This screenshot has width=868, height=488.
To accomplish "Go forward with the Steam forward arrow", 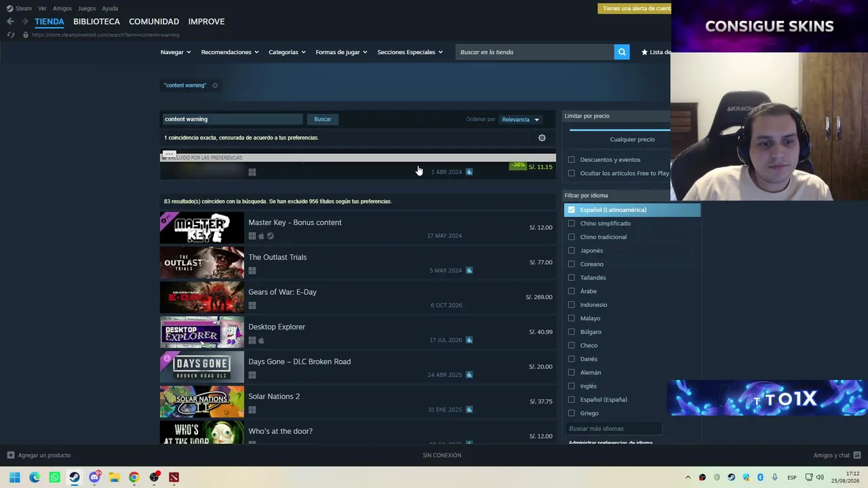I will tap(25, 22).
